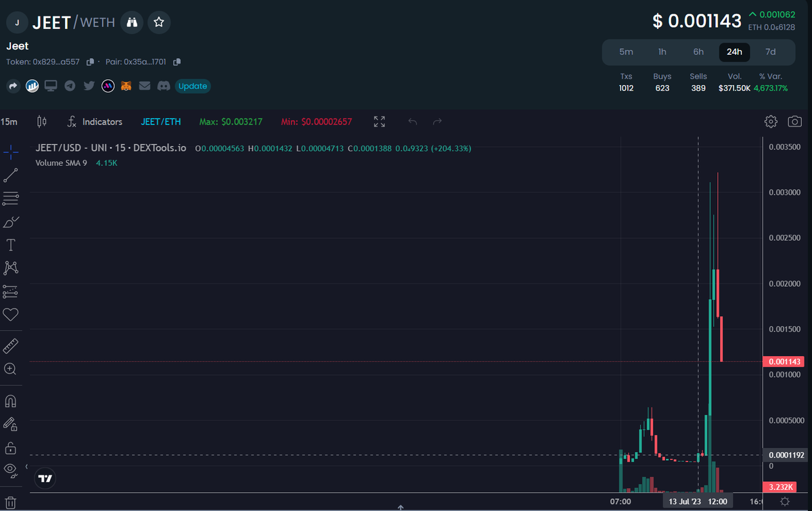Image resolution: width=812 pixels, height=511 pixels.
Task: Redo the last chart action
Action: point(437,122)
